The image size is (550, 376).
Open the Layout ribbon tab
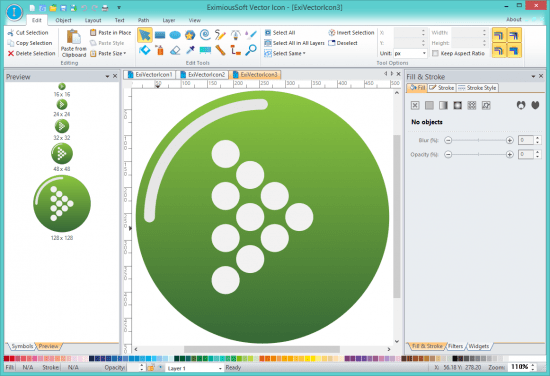(93, 20)
